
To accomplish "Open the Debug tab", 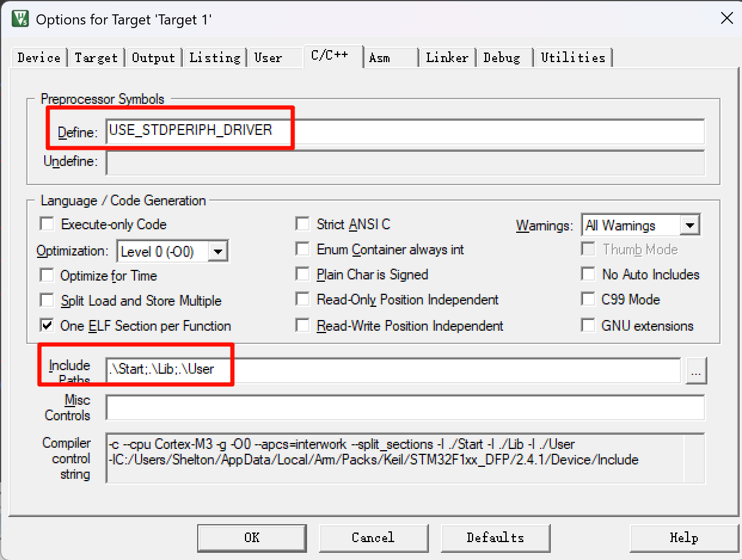I will click(502, 58).
